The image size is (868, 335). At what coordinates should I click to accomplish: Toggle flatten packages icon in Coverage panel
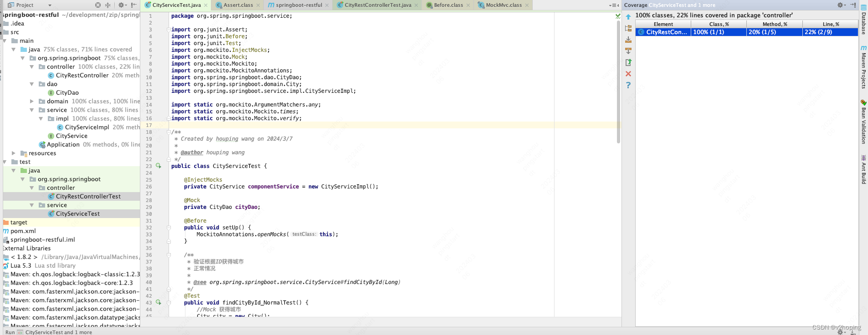click(628, 28)
